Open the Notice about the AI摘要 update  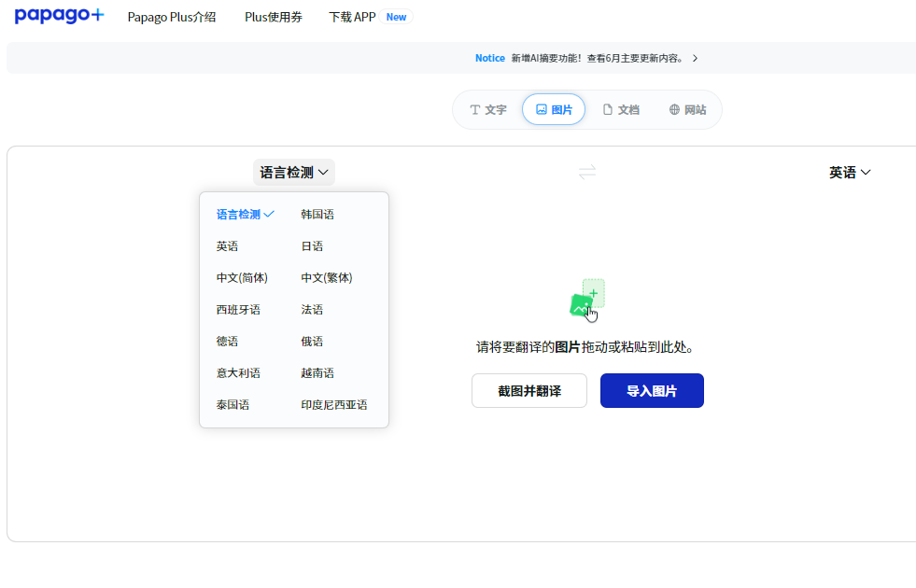586,58
